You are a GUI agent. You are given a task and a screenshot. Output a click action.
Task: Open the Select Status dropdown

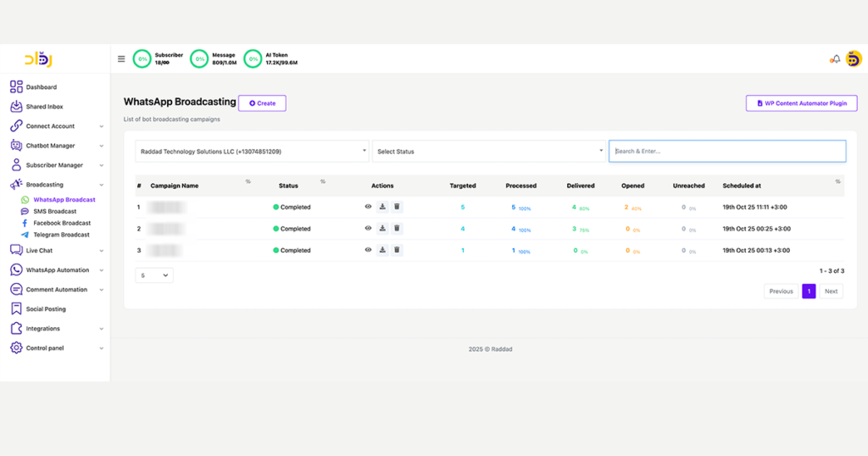click(488, 152)
